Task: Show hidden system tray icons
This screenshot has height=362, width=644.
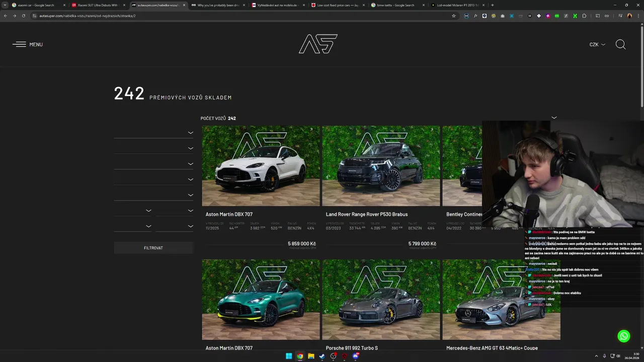Action: tap(596, 356)
